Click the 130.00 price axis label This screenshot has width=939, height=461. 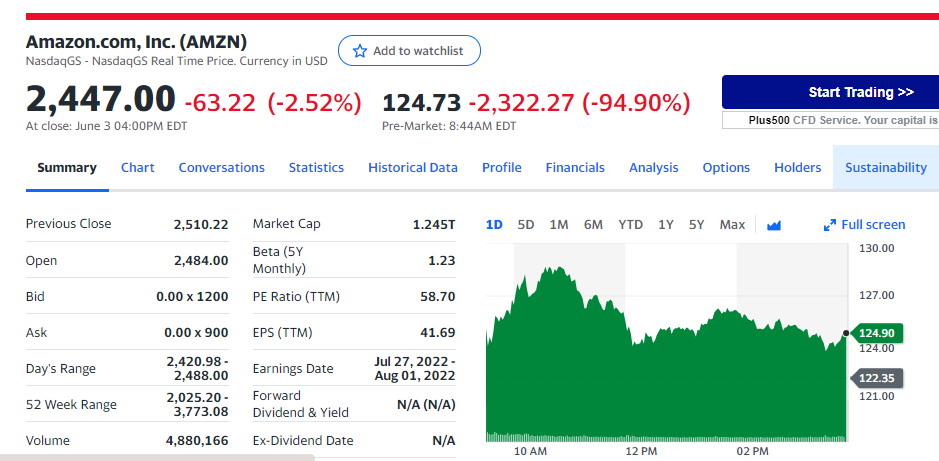[877, 248]
